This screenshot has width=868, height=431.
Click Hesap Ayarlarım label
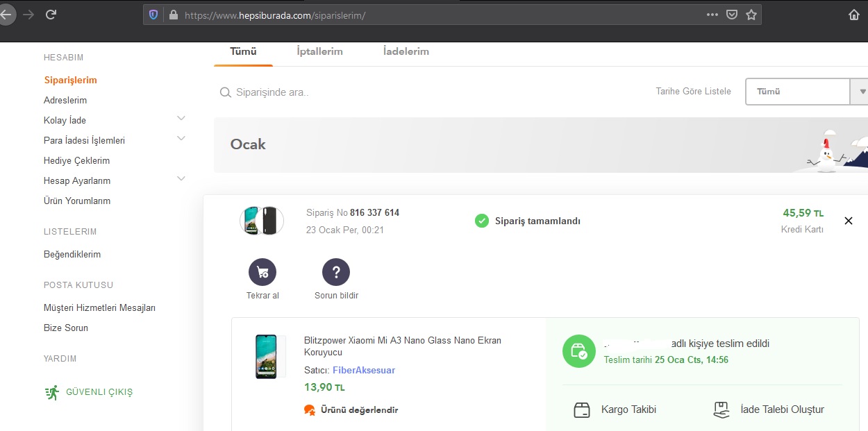pyautogui.click(x=77, y=181)
